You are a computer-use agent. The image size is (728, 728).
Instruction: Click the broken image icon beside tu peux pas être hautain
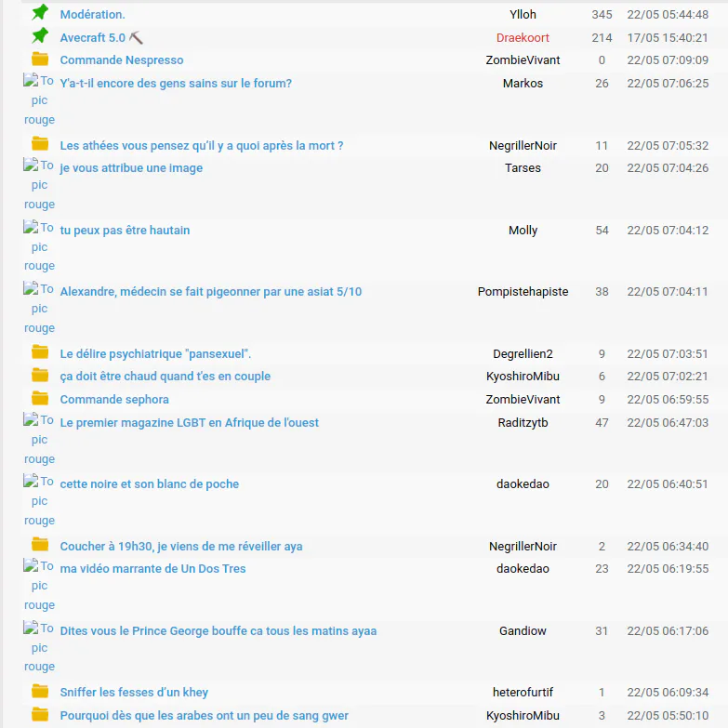31,227
